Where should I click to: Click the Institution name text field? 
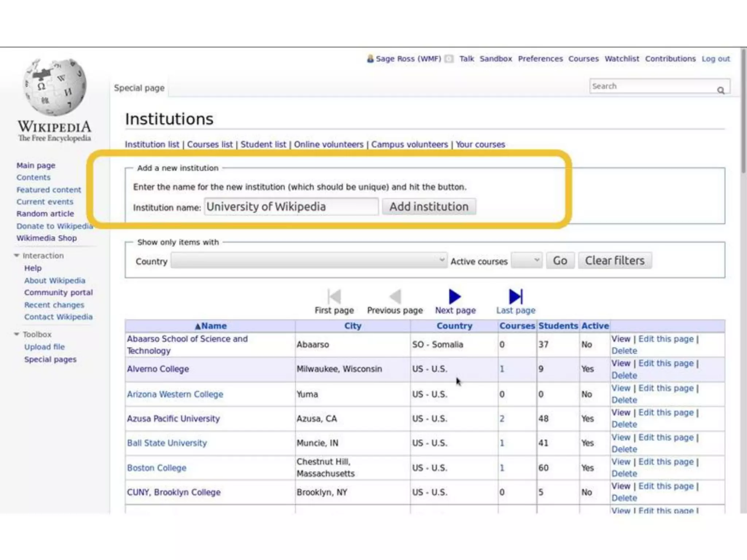point(291,207)
